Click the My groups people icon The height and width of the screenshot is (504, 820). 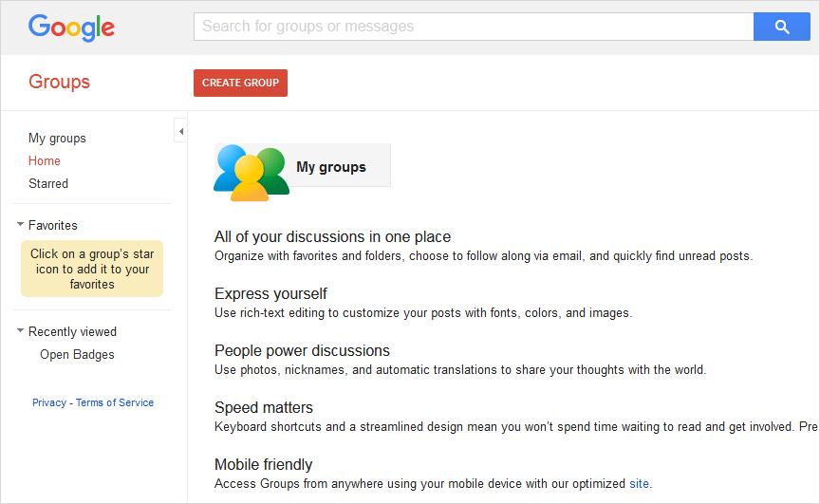coord(252,172)
